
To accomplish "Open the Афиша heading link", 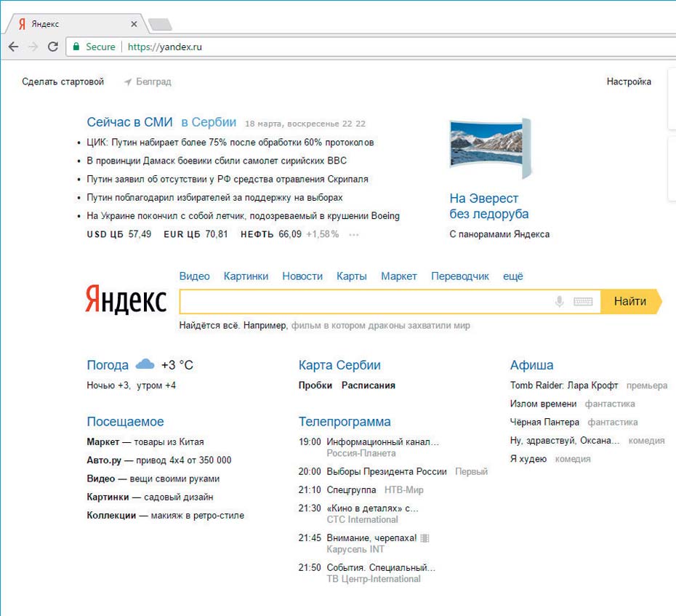I will 531,365.
